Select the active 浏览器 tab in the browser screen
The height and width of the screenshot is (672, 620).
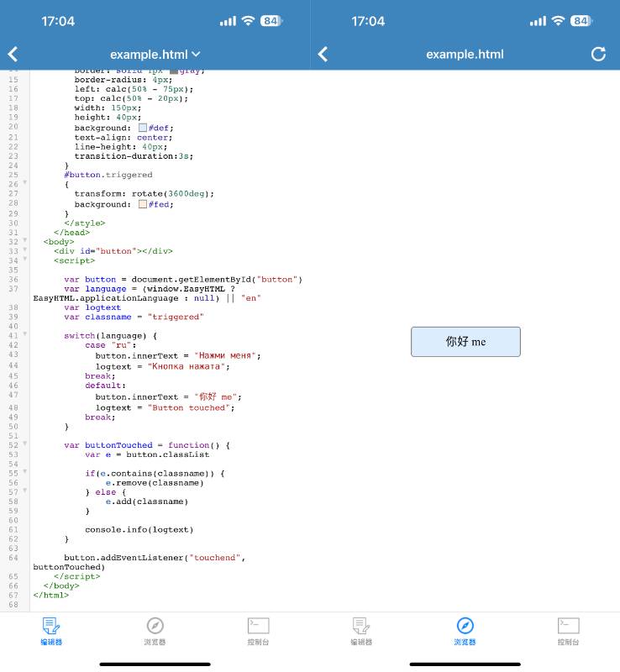(465, 631)
